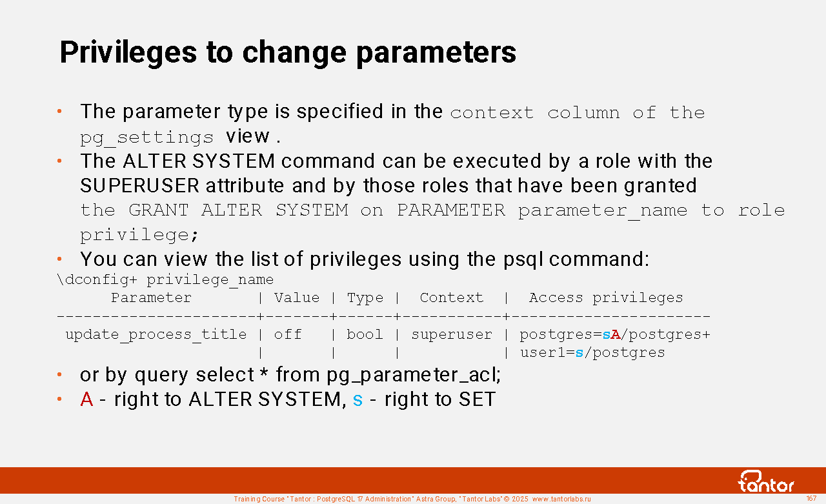Click the blue letter s in legend

click(x=358, y=400)
